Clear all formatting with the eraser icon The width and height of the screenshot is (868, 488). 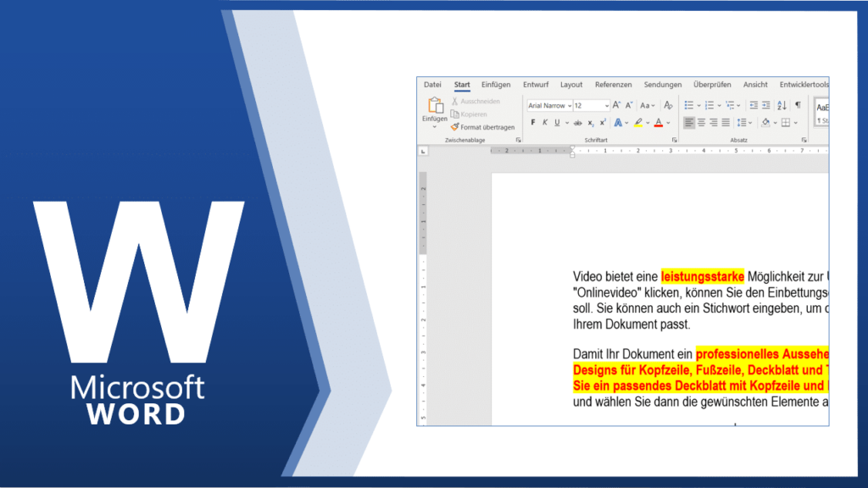coord(668,105)
